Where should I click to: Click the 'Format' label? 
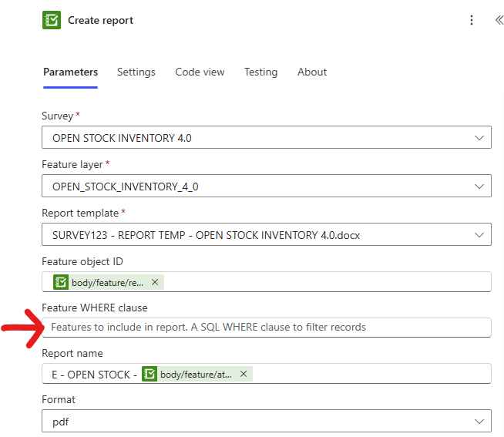[x=59, y=400]
